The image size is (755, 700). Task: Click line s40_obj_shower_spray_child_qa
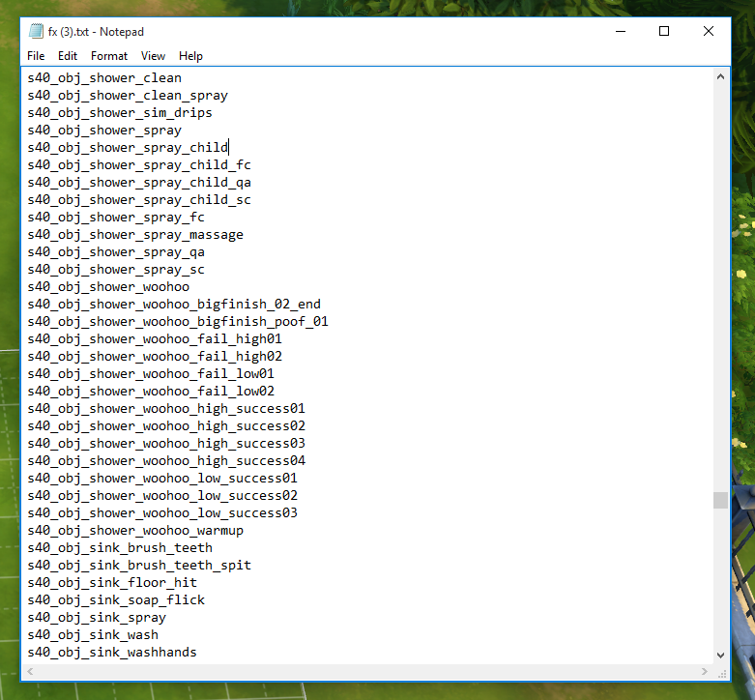tap(139, 183)
